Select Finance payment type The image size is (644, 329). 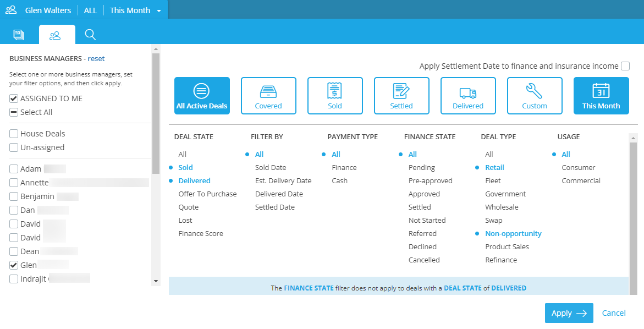[x=344, y=168]
